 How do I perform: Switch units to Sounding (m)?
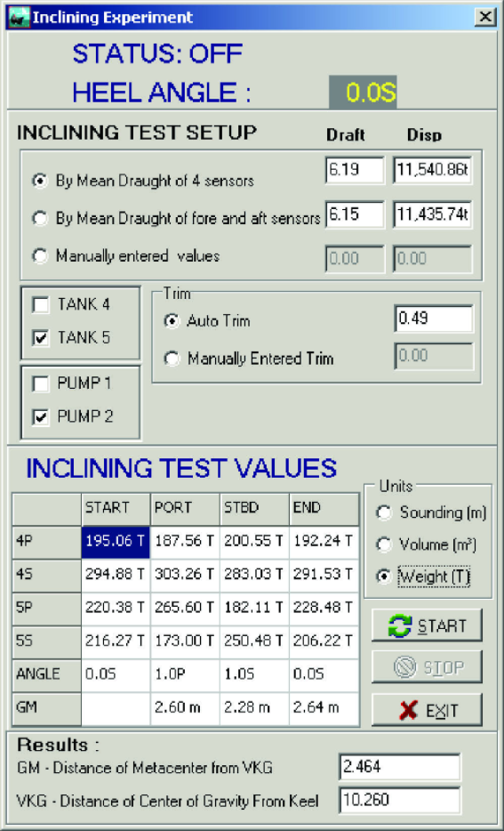pos(383,512)
